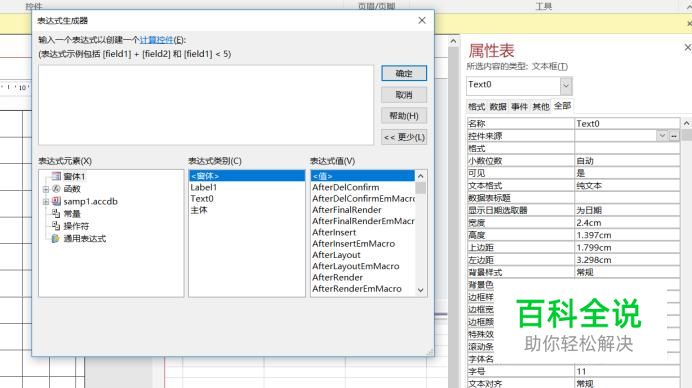Switch to the 其他 tab in property sheet
The width and height of the screenshot is (692, 388).
click(541, 106)
